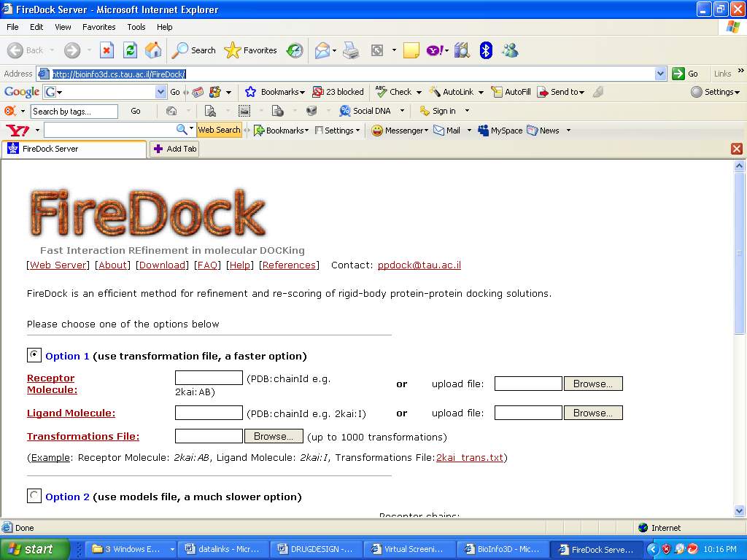
Task: Click the Refresh page icon
Action: click(130, 50)
